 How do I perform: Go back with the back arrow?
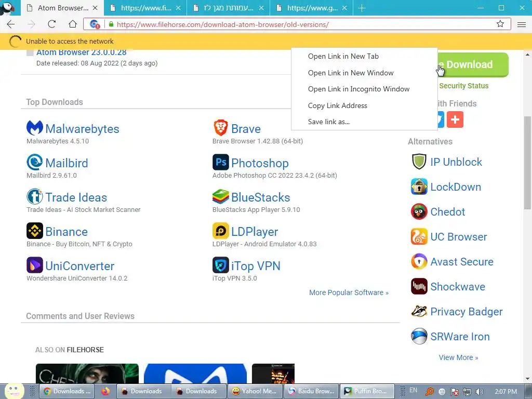[x=11, y=24]
